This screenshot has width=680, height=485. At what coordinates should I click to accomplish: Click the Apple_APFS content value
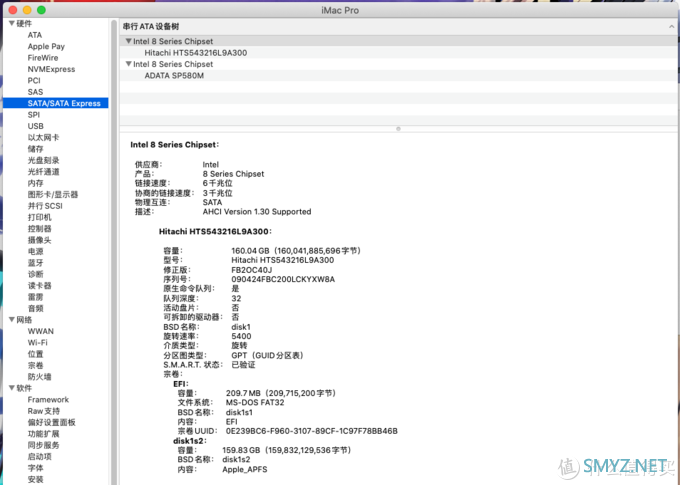(x=245, y=469)
